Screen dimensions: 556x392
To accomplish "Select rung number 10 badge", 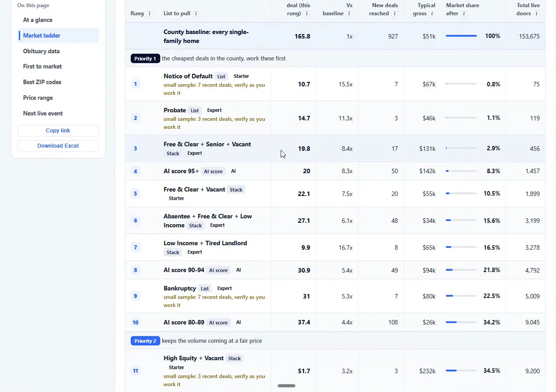I will click(135, 323).
